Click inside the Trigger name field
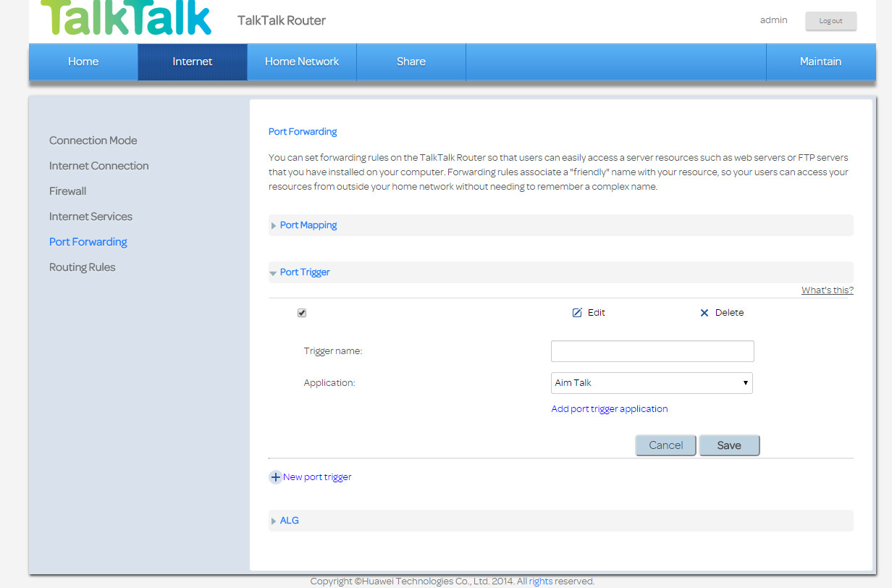The width and height of the screenshot is (892, 588). [x=652, y=350]
